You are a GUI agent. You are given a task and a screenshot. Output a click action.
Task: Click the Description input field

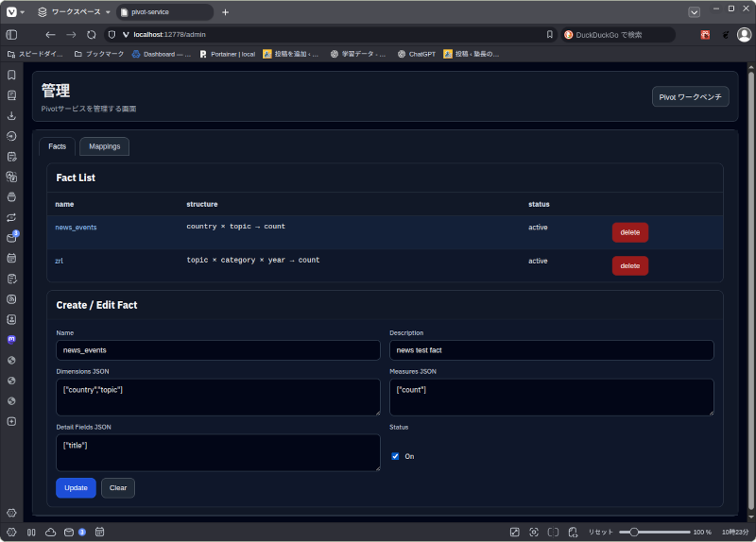[551, 350]
